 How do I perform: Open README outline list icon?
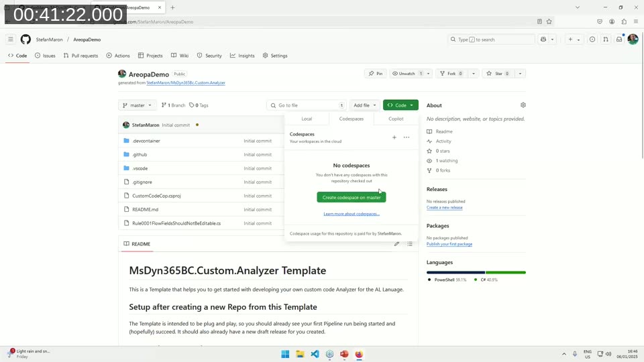pos(409,244)
